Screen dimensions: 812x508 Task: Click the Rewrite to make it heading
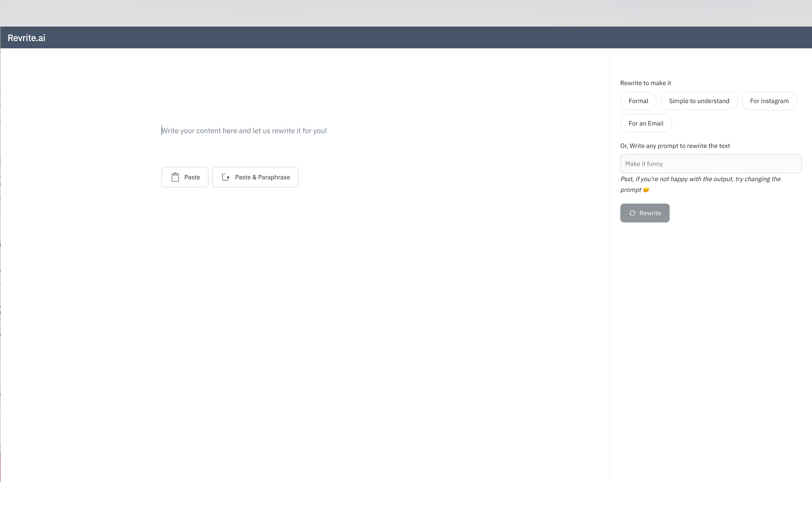[x=645, y=83]
